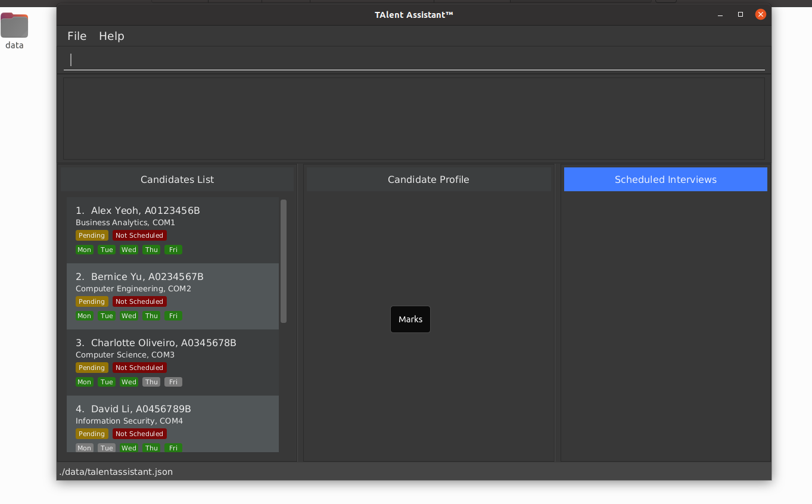
Task: Minimize the TAlent Assistant window
Action: [x=720, y=14]
